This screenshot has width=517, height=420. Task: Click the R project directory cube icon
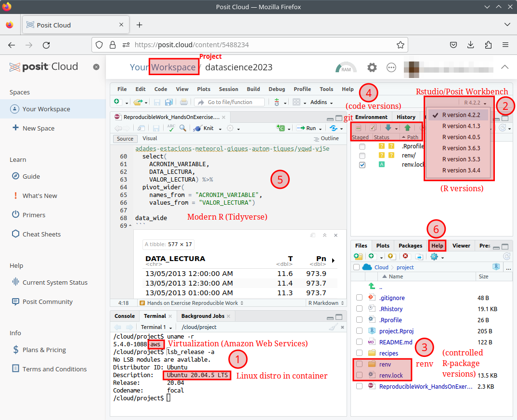click(x=496, y=266)
